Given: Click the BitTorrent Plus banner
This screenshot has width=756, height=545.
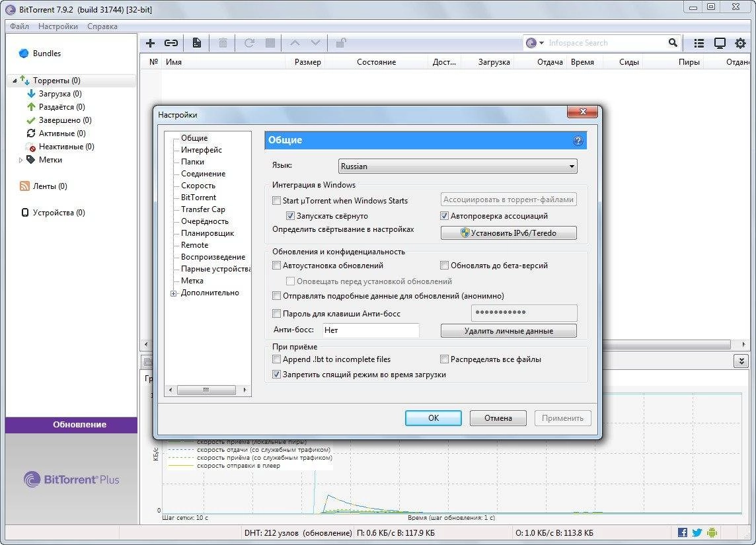Looking at the screenshot, I should (71, 479).
